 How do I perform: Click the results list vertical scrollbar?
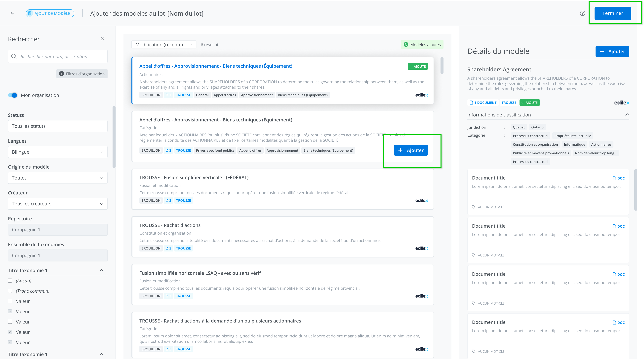click(x=442, y=66)
